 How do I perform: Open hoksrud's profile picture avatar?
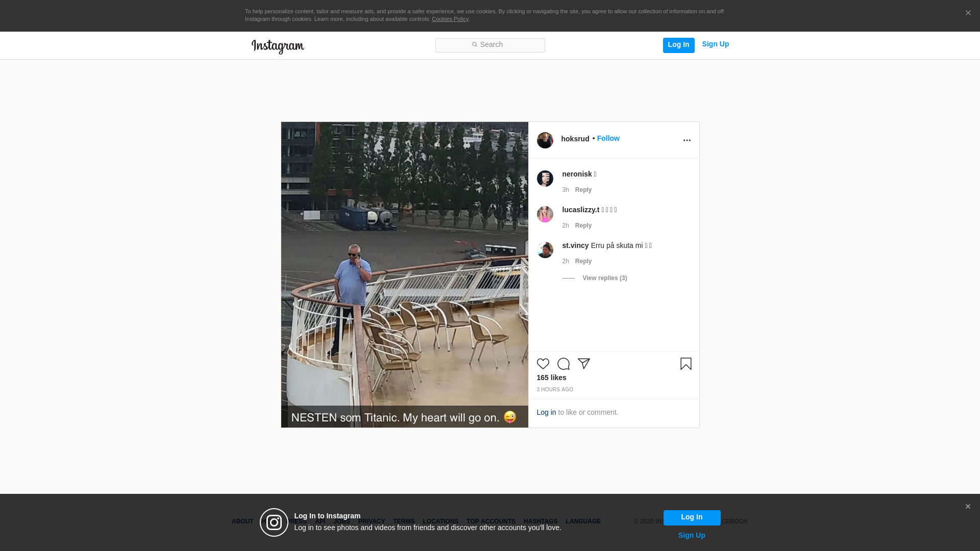coord(545,140)
